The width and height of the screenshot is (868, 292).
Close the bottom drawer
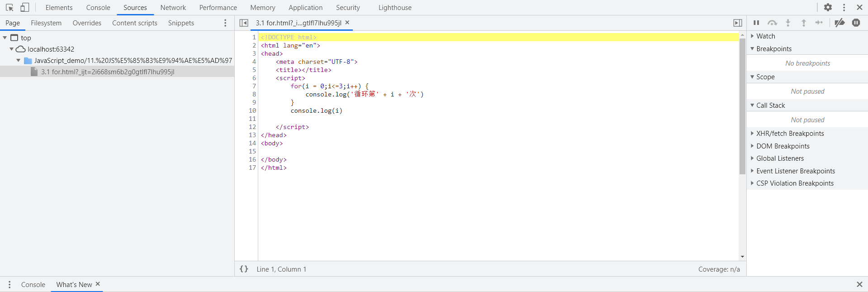859,284
